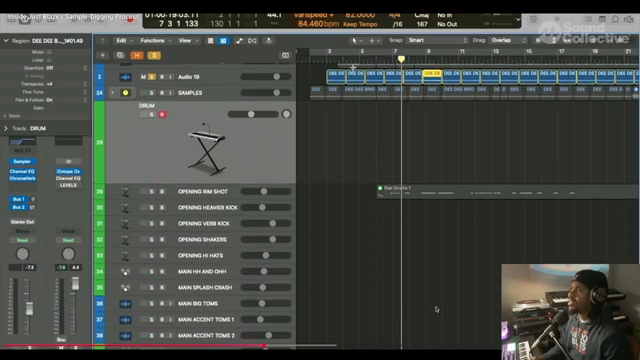640x360 pixels.
Task: Click the OPENING VERB KICK track icon
Action: tap(125, 224)
